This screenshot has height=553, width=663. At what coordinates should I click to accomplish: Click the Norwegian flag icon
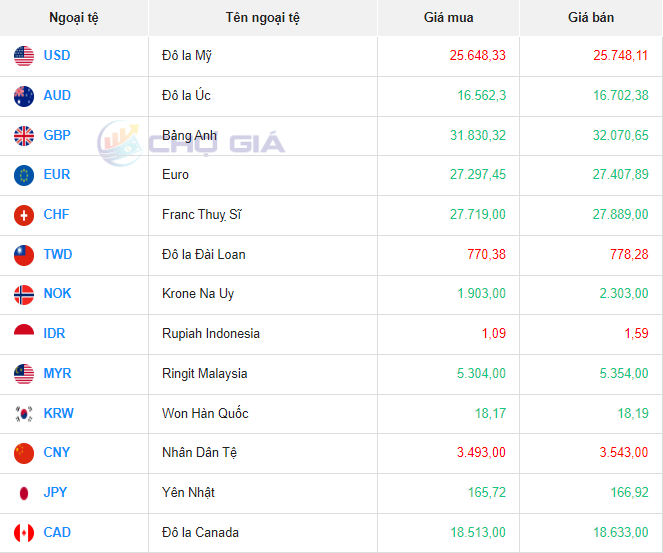(24, 294)
